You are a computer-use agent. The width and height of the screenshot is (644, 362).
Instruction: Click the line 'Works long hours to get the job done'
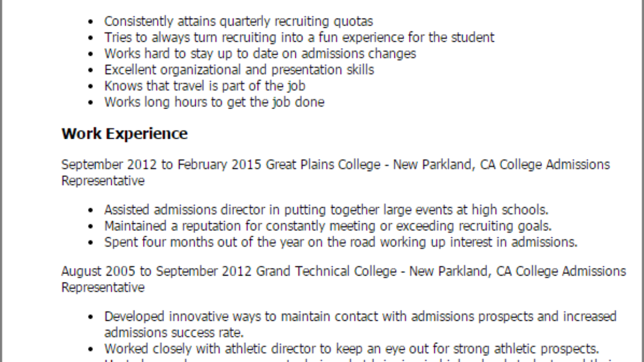pos(214,102)
